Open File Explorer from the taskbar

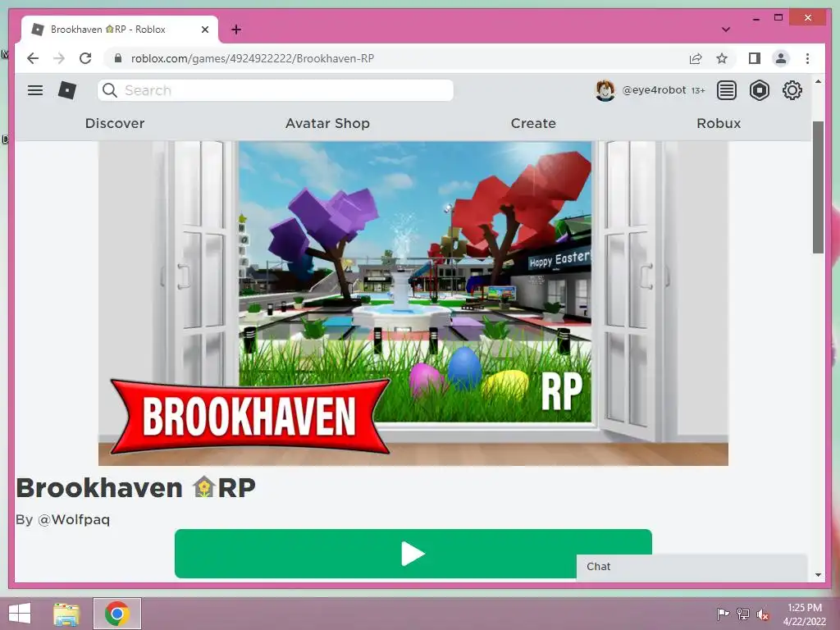[66, 614]
